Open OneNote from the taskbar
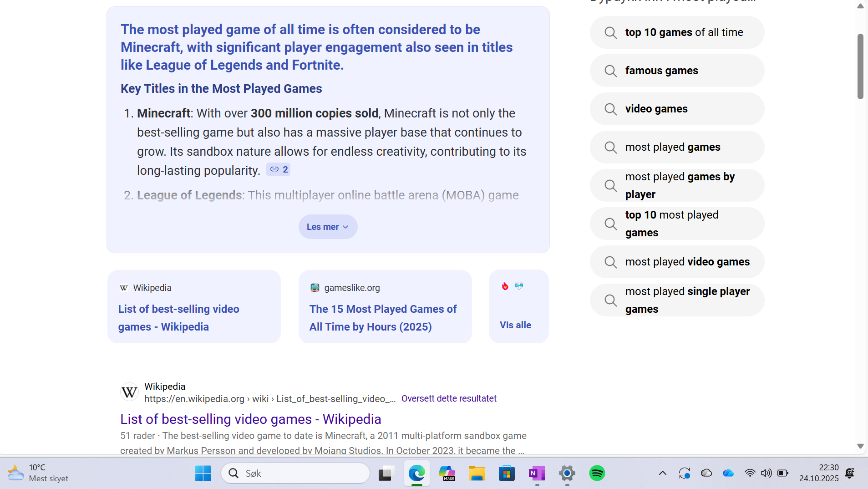 pyautogui.click(x=537, y=474)
